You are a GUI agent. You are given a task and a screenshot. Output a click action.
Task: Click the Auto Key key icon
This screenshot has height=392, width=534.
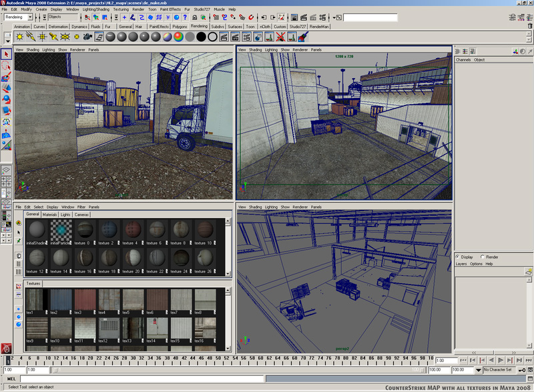522,370
